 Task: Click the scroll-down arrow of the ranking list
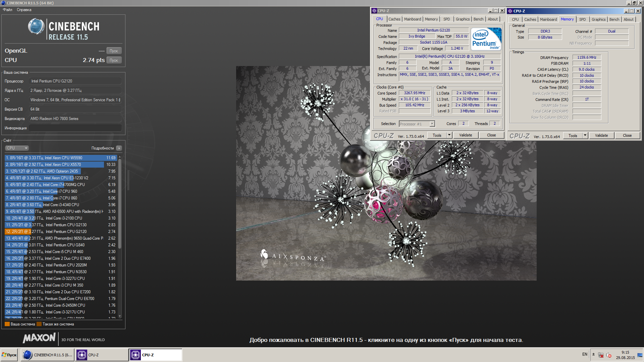[x=120, y=316]
